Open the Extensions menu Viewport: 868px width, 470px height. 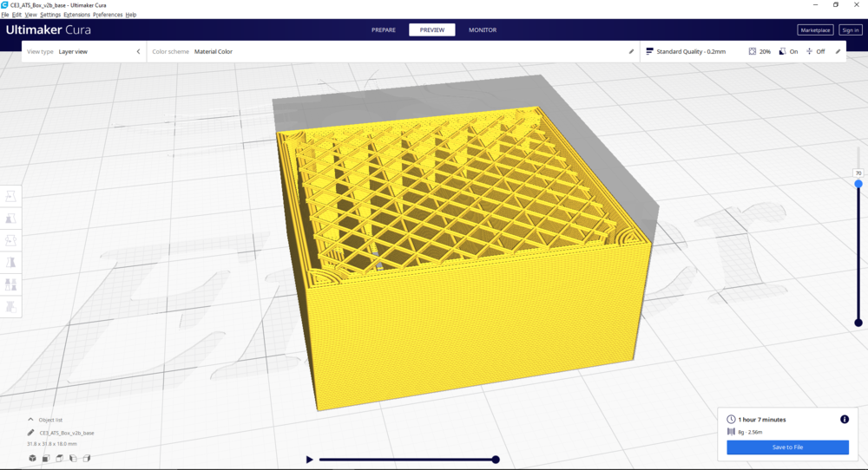(77, 15)
